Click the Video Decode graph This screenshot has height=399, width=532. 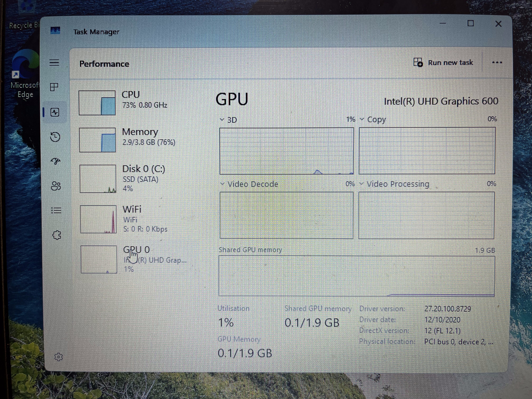(x=286, y=215)
